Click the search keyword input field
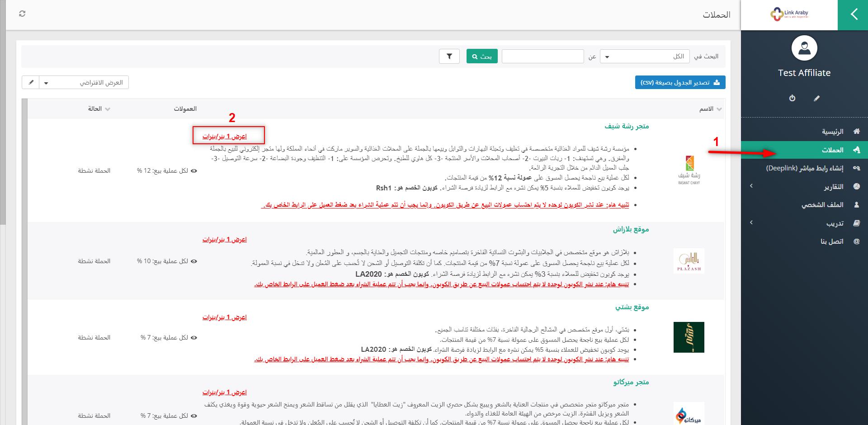Viewport: 868px width, 425px height. point(542,57)
